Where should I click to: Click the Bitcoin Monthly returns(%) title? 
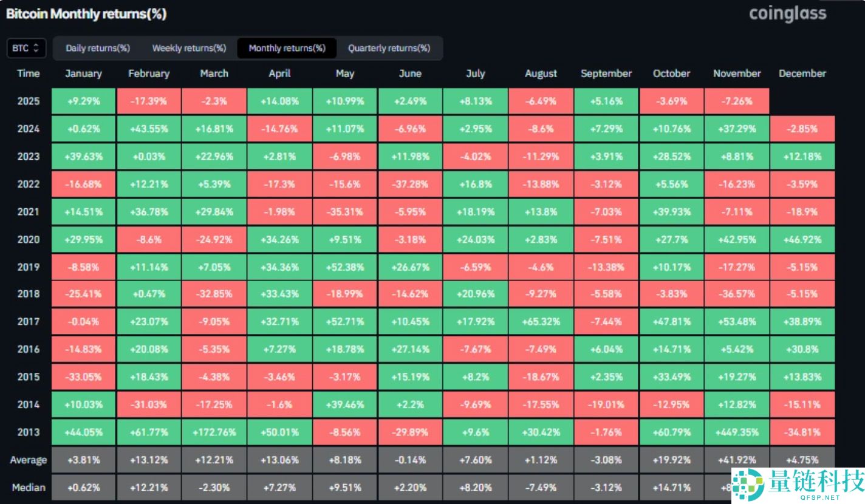(86, 14)
